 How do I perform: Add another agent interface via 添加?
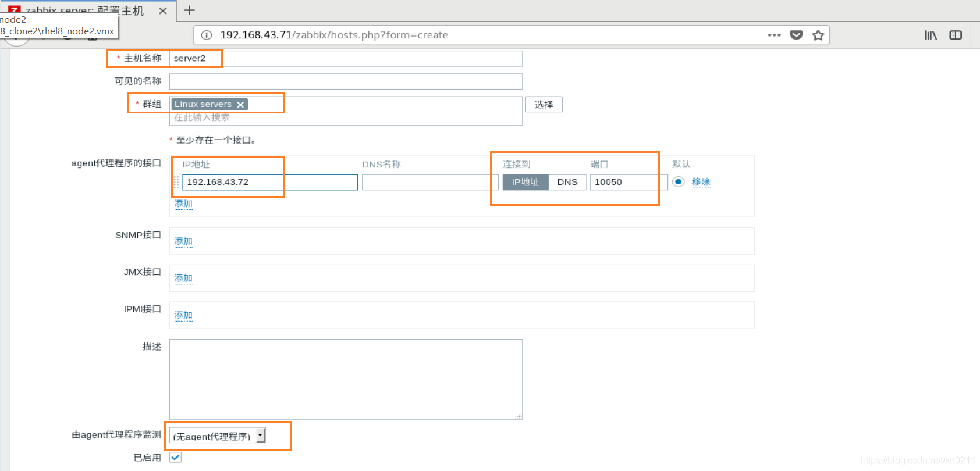point(183,204)
